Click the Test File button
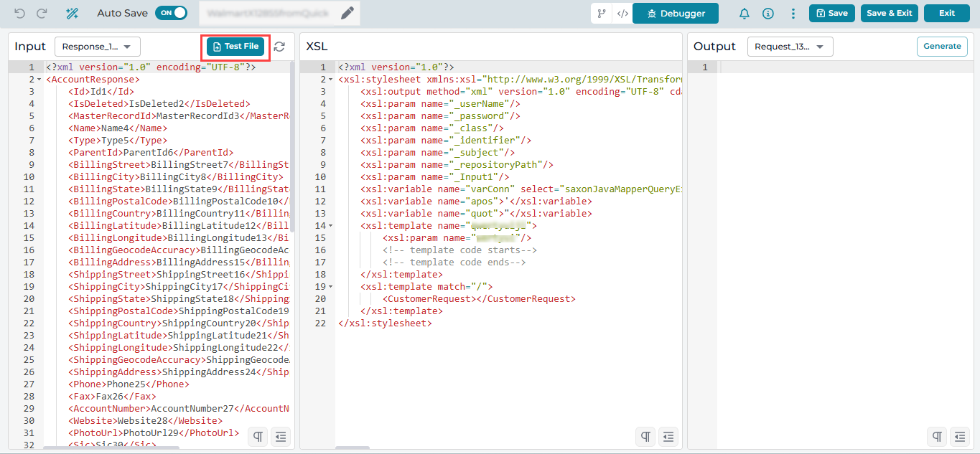 (235, 47)
